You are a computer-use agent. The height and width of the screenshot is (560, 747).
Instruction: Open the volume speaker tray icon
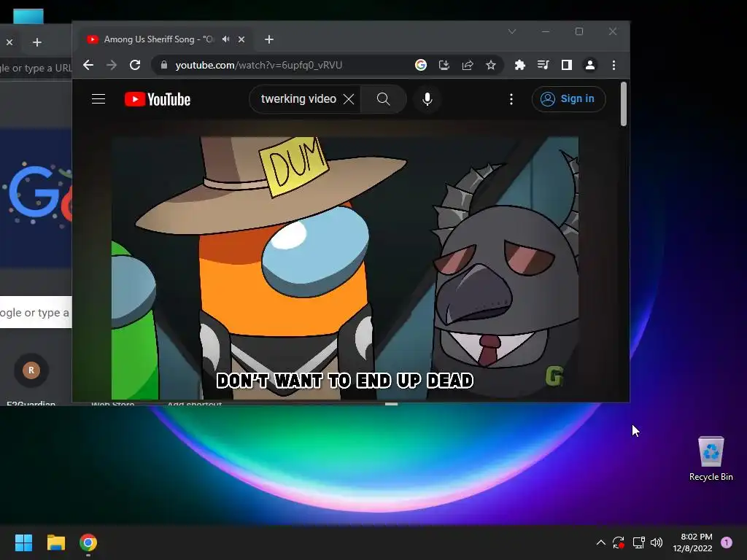pyautogui.click(x=657, y=542)
